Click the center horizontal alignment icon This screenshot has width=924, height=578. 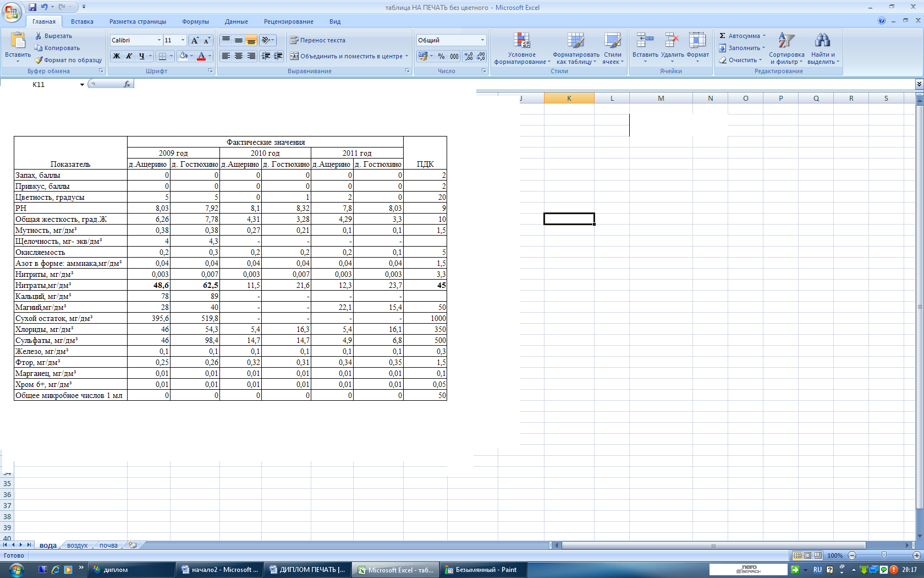239,56
